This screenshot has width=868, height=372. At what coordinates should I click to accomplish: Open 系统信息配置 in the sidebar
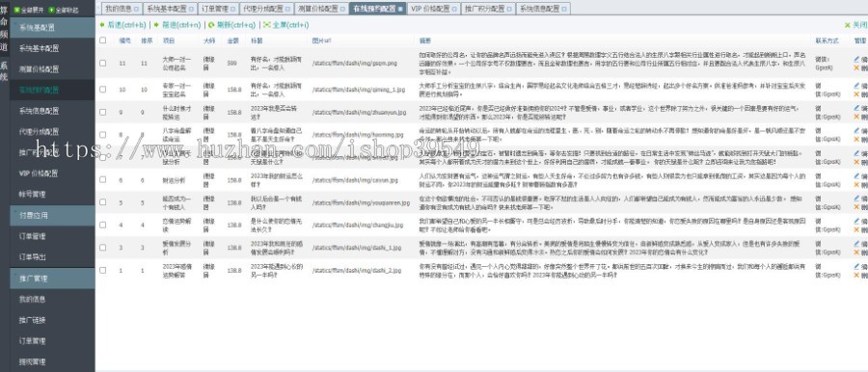click(x=39, y=111)
